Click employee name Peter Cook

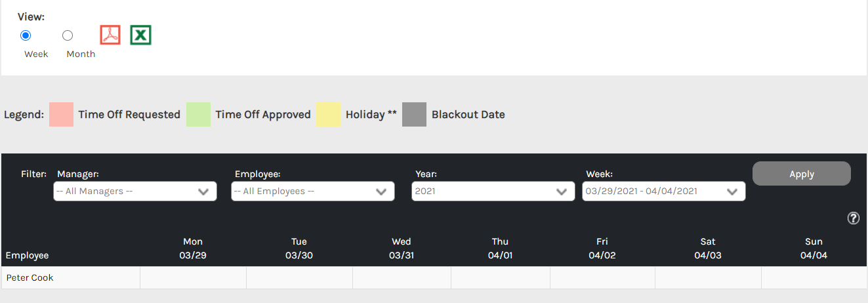click(30, 277)
